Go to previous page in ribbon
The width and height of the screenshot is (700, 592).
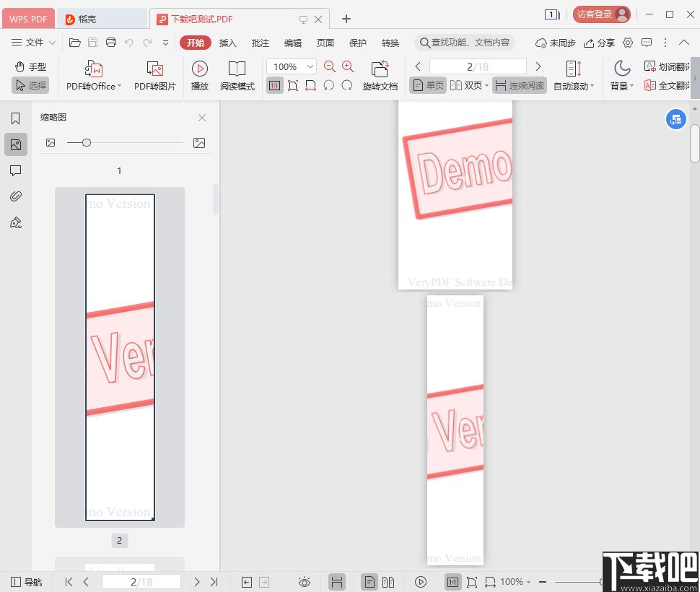[x=418, y=66]
